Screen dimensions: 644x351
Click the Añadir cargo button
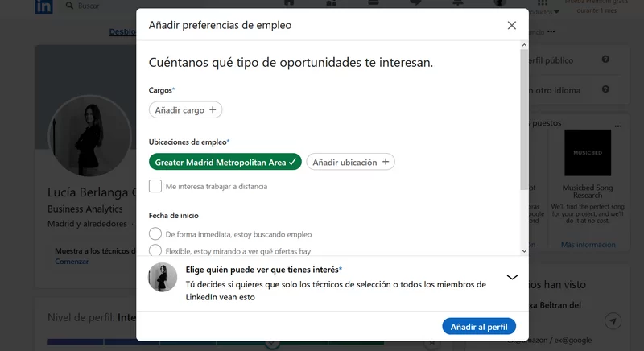coord(186,110)
